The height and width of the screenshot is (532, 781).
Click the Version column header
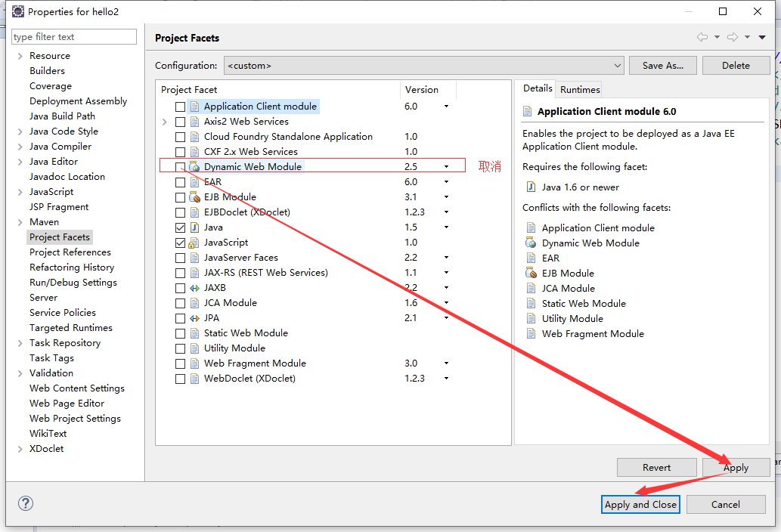pos(428,90)
